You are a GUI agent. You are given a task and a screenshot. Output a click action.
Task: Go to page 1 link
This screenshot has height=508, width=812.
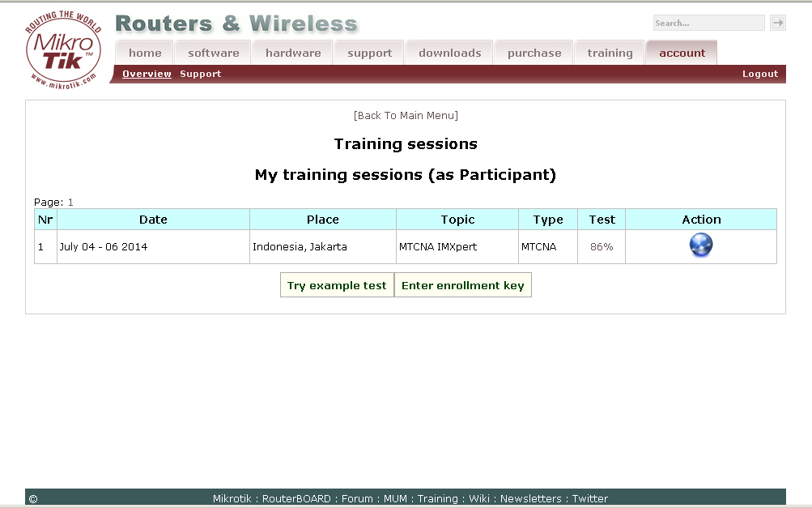tap(70, 203)
